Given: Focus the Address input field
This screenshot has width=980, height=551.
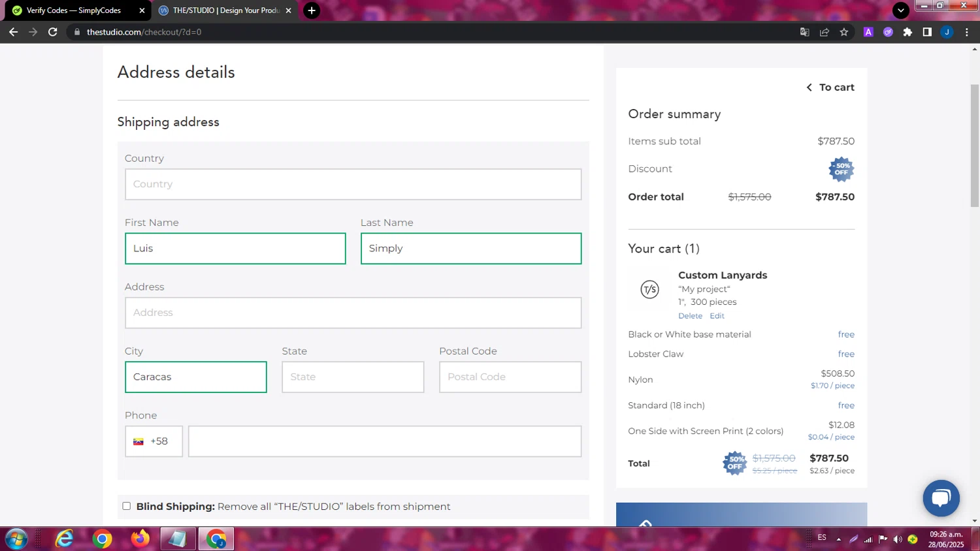Looking at the screenshot, I should 353,313.
